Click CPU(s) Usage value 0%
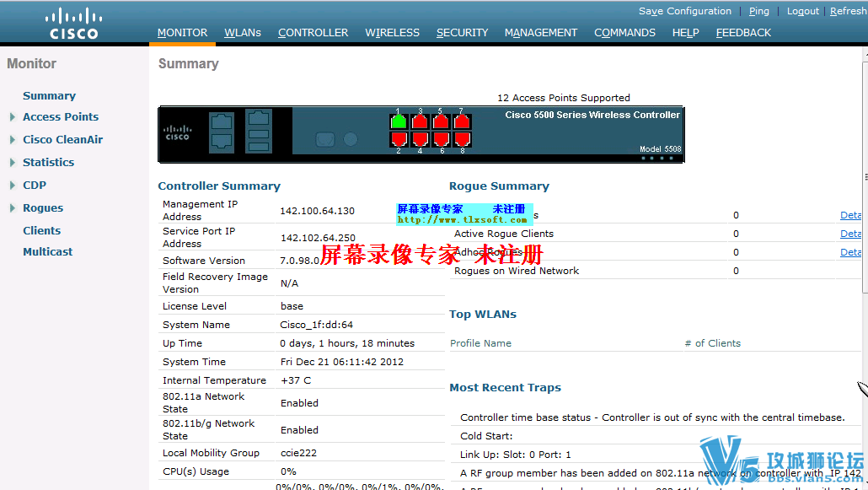Viewport: 868px width, 490px height. click(x=288, y=471)
